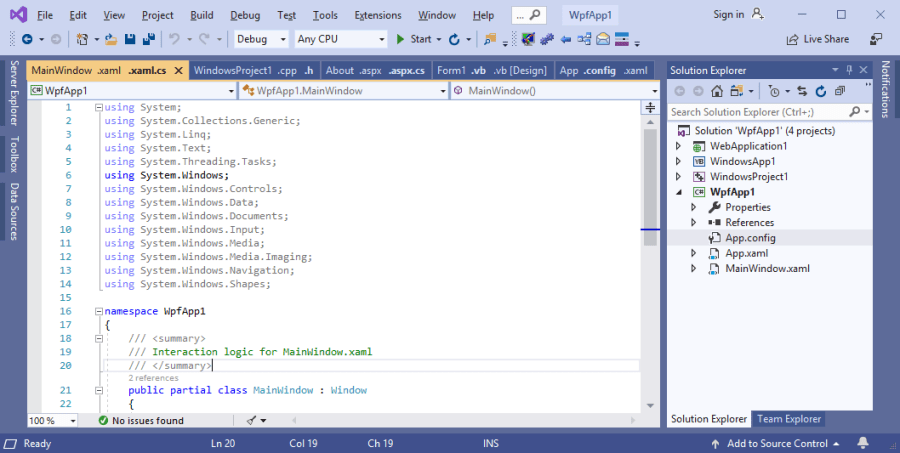The width and height of the screenshot is (900, 453).
Task: Toggle auto-hide pin on Solution Explorer
Action: 849,70
